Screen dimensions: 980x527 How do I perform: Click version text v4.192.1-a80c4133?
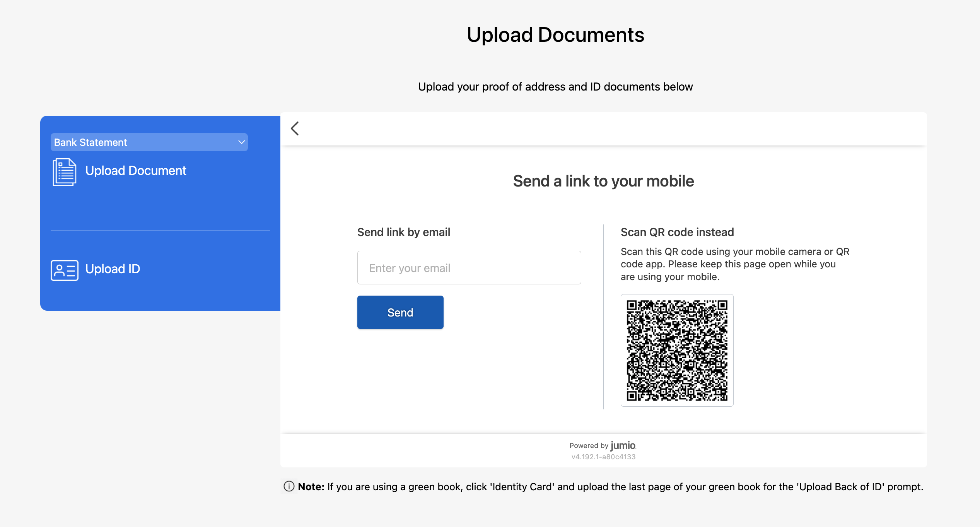(603, 457)
